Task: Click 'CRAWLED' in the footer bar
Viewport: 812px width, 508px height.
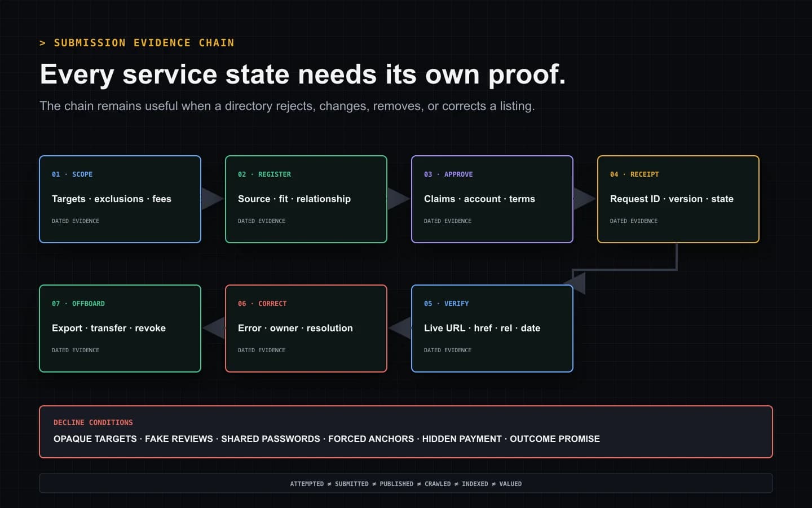Action: pos(438,484)
